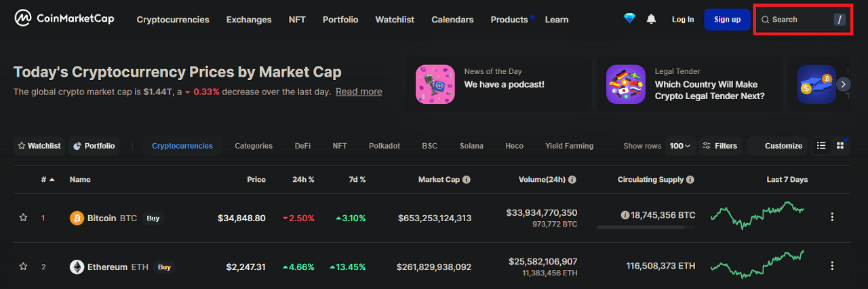Open Filters panel

[x=719, y=146]
